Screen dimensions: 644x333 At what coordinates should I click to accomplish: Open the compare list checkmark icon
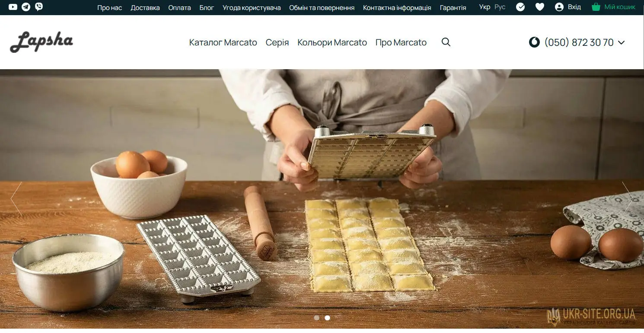(520, 7)
